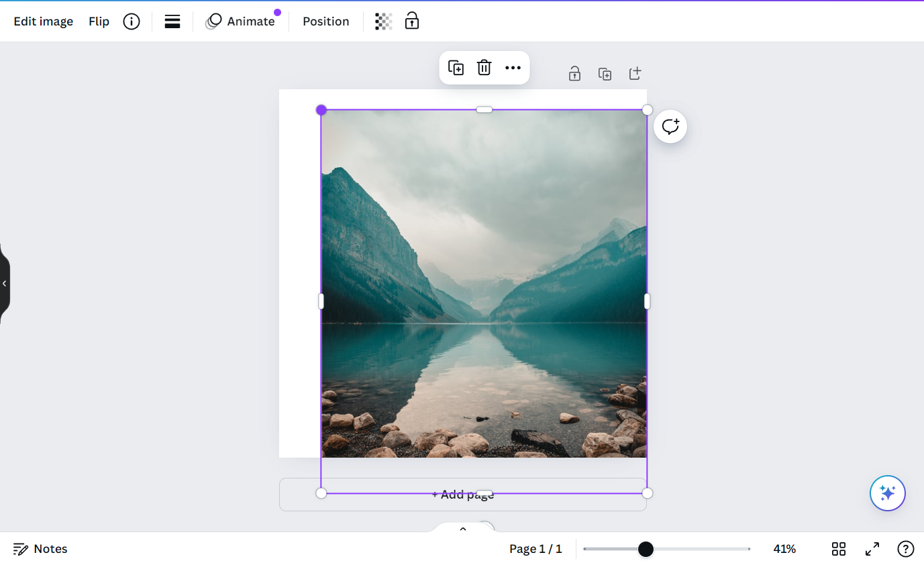Open the Edit image menu
This screenshot has width=924, height=561.
(43, 21)
